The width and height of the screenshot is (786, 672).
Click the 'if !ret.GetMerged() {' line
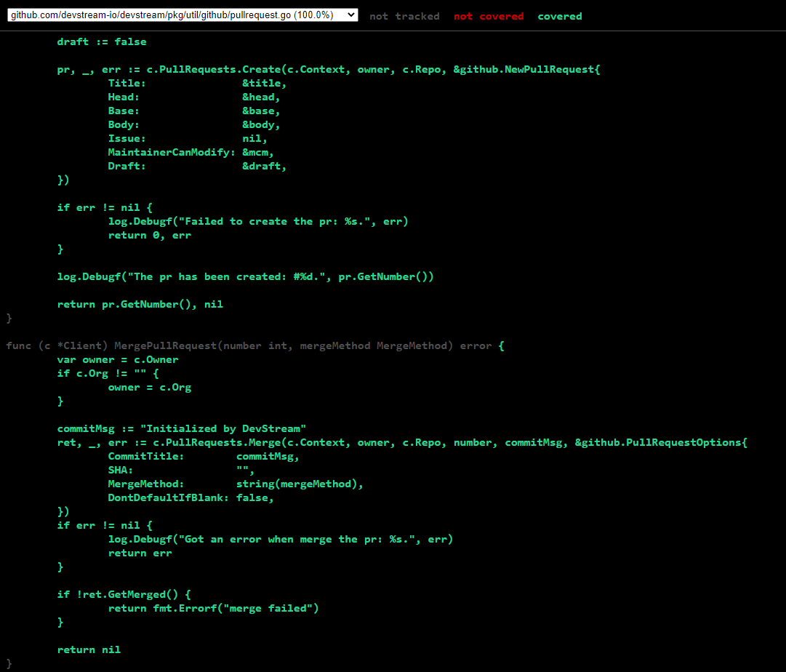pyautogui.click(x=124, y=594)
